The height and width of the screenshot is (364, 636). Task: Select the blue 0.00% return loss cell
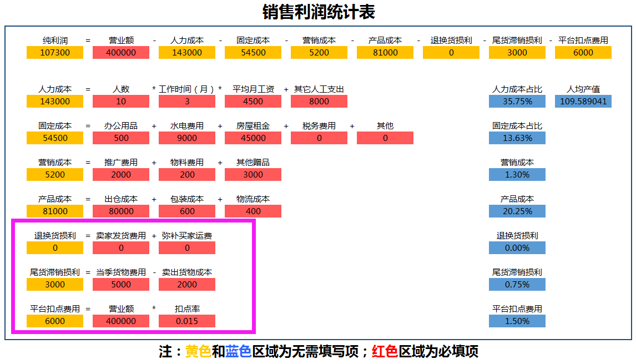click(517, 247)
